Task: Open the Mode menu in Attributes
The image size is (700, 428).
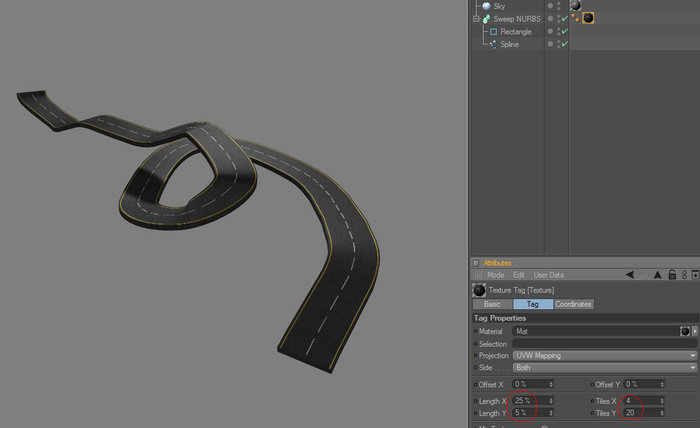Action: [x=496, y=275]
